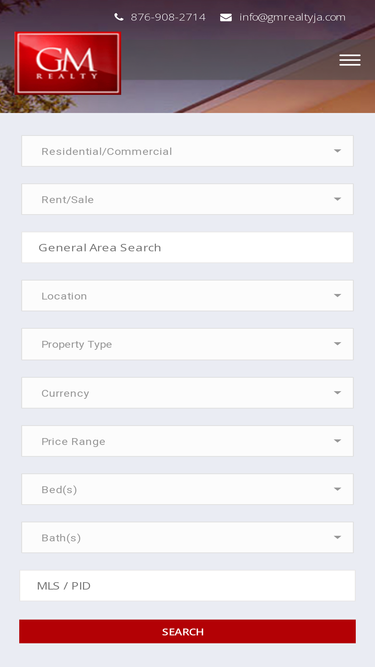Screen dimensions: 375x667
Task: Click the Bath(s) dropdown arrow
Action: [337, 538]
